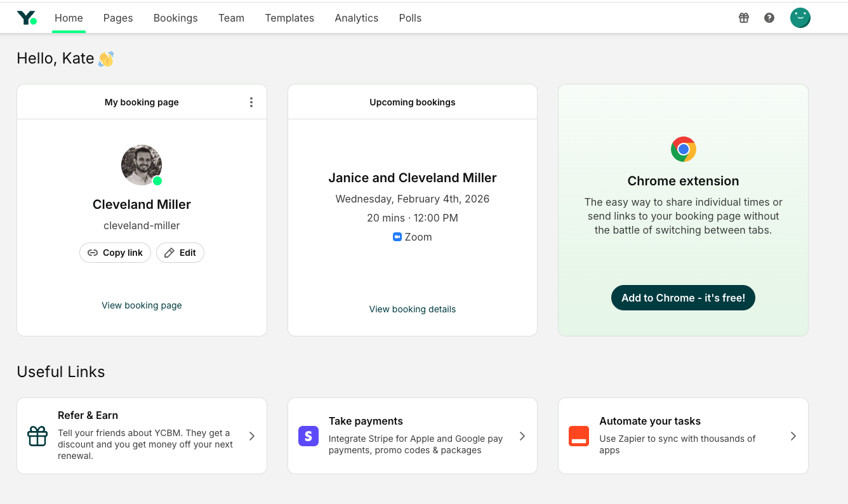
Task: Click the YCBM logo icon
Action: pyautogui.click(x=27, y=18)
